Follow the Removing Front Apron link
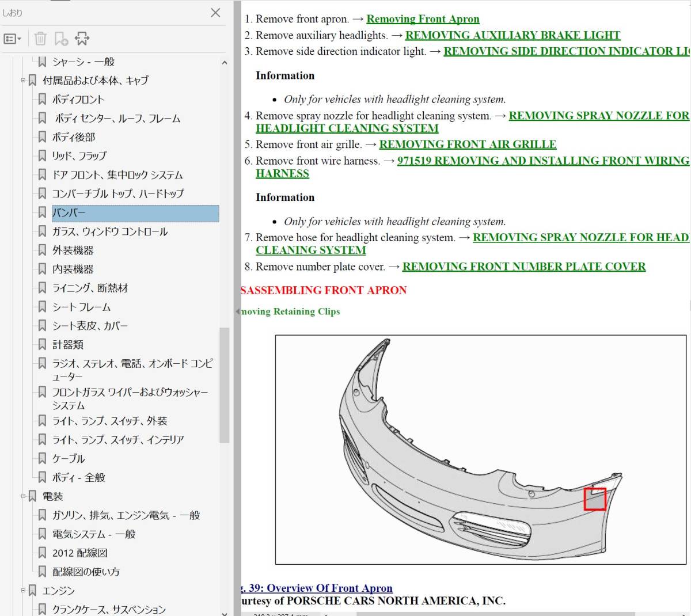This screenshot has width=691, height=616. pos(423,19)
